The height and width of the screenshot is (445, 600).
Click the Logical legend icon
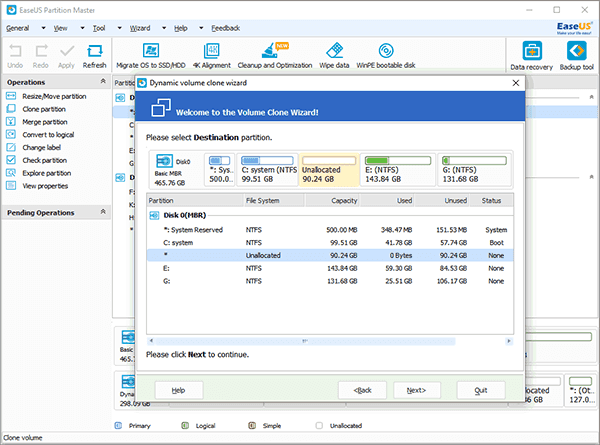185,425
